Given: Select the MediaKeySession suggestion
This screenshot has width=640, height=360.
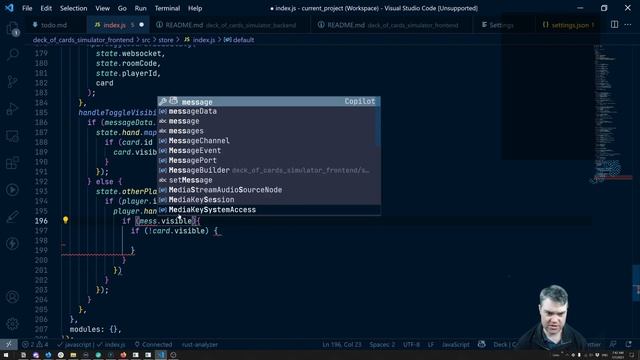Looking at the screenshot, I should click(x=269, y=200).
